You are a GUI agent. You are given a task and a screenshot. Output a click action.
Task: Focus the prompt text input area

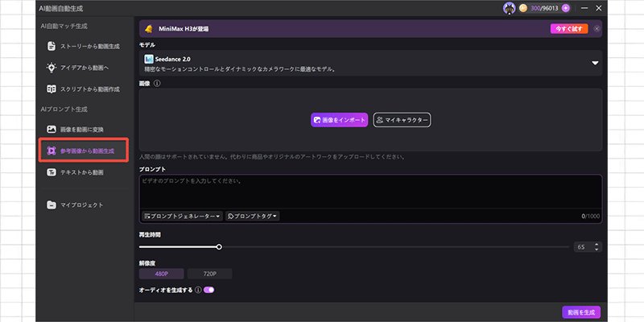click(x=370, y=192)
